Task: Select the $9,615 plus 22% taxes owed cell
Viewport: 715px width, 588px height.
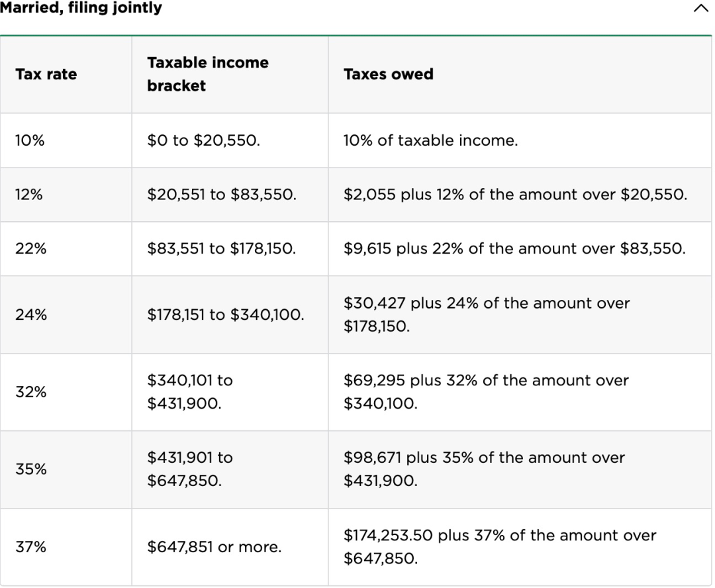Action: point(514,249)
